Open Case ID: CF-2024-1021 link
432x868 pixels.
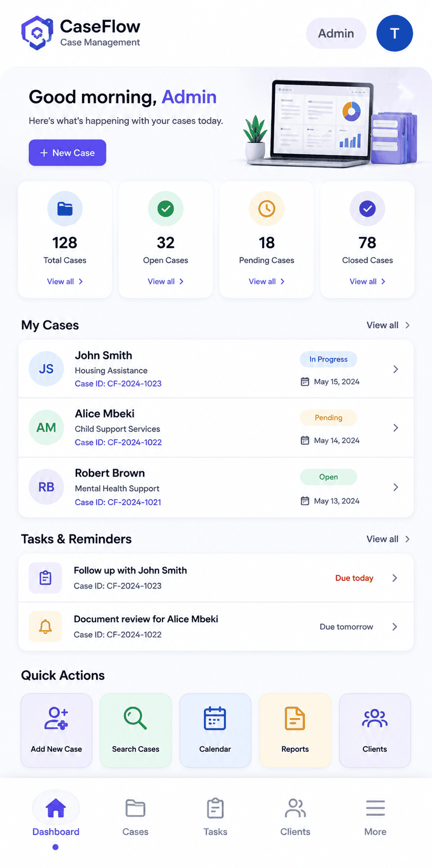click(x=118, y=502)
